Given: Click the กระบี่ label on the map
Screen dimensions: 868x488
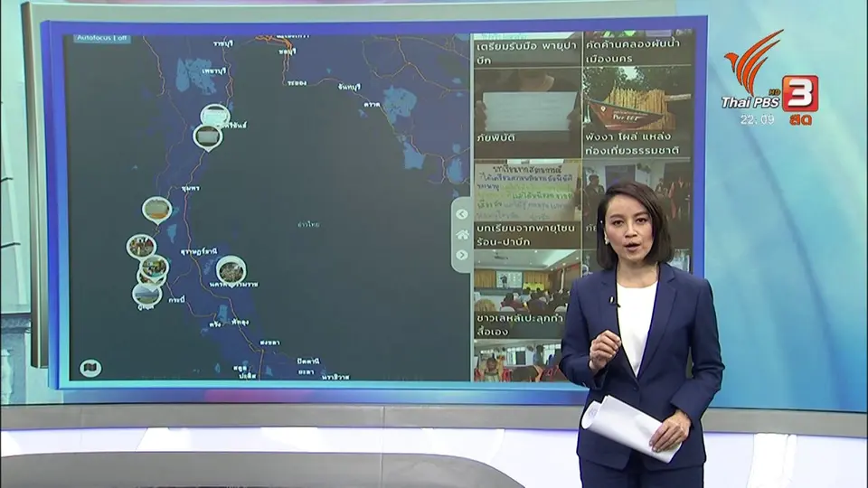Looking at the screenshot, I should click(x=176, y=299).
